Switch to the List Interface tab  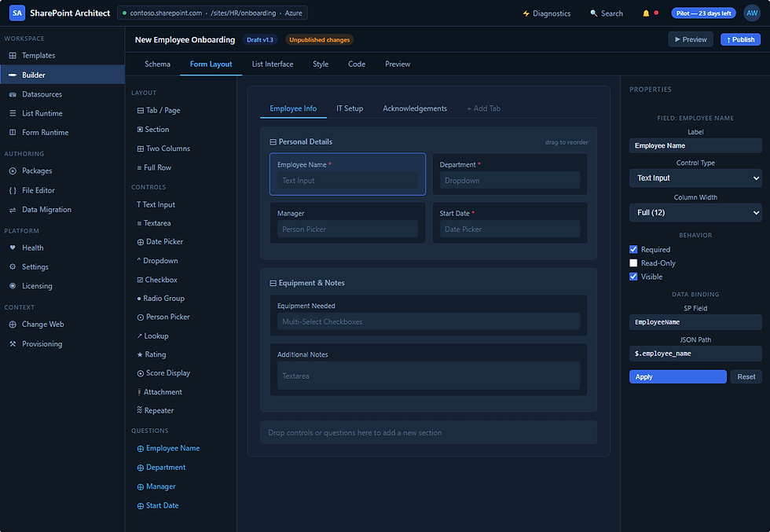[273, 64]
